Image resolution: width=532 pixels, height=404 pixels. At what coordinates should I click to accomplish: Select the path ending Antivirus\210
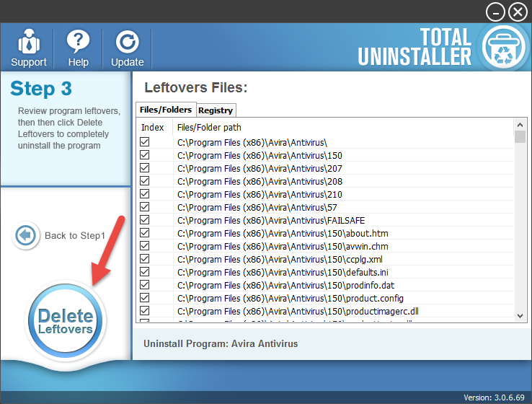coord(260,195)
